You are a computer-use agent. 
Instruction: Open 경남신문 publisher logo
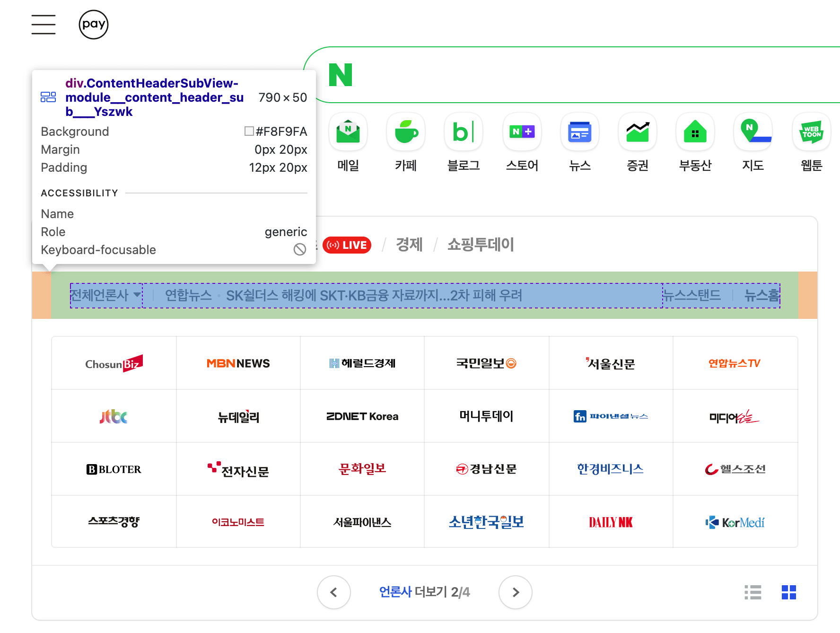(x=486, y=469)
